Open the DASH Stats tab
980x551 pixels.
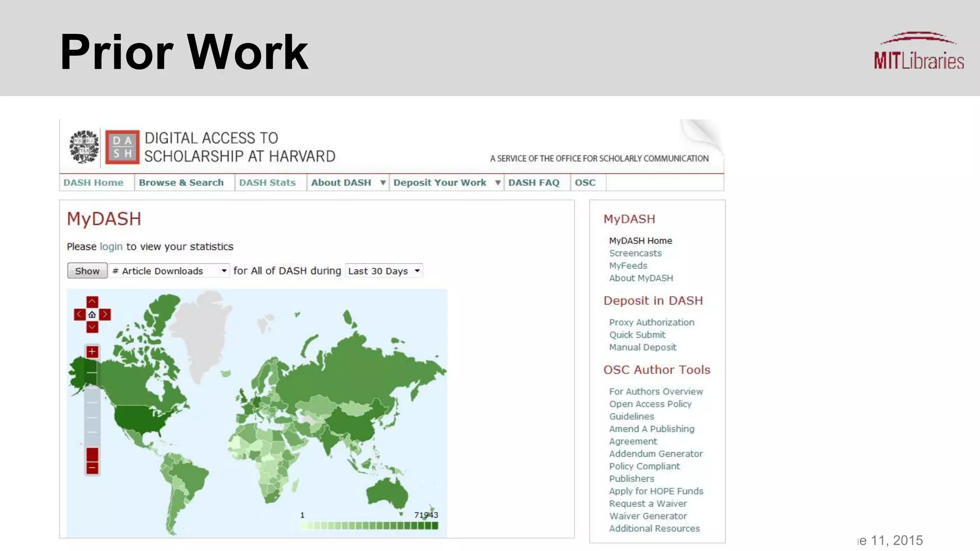(x=267, y=183)
